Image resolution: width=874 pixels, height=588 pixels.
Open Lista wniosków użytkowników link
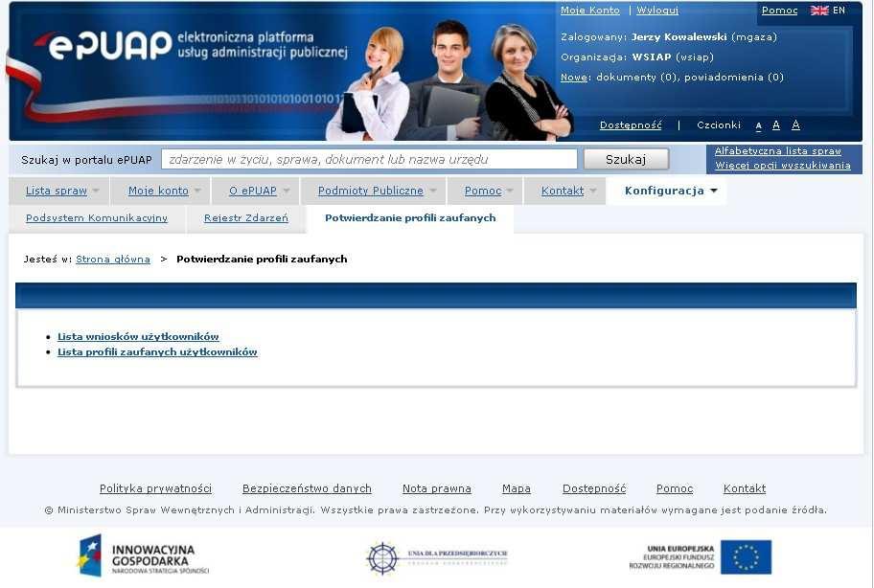point(138,337)
